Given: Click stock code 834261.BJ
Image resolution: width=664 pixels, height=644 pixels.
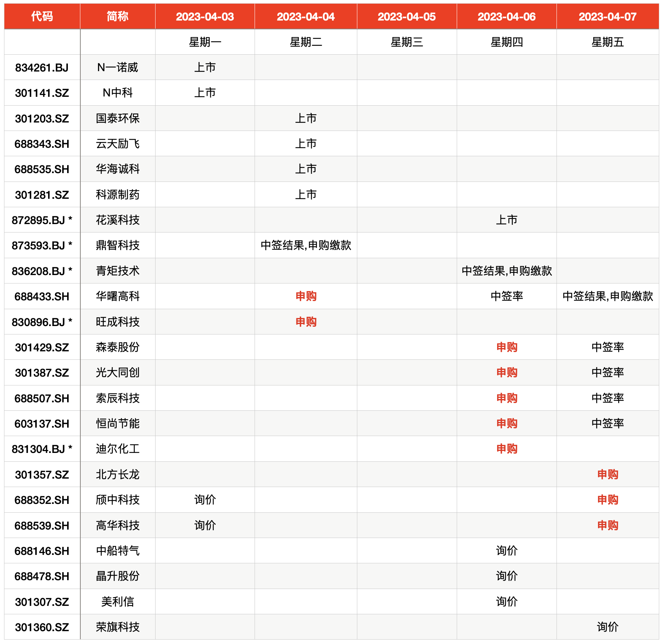Looking at the screenshot, I should click(42, 67).
